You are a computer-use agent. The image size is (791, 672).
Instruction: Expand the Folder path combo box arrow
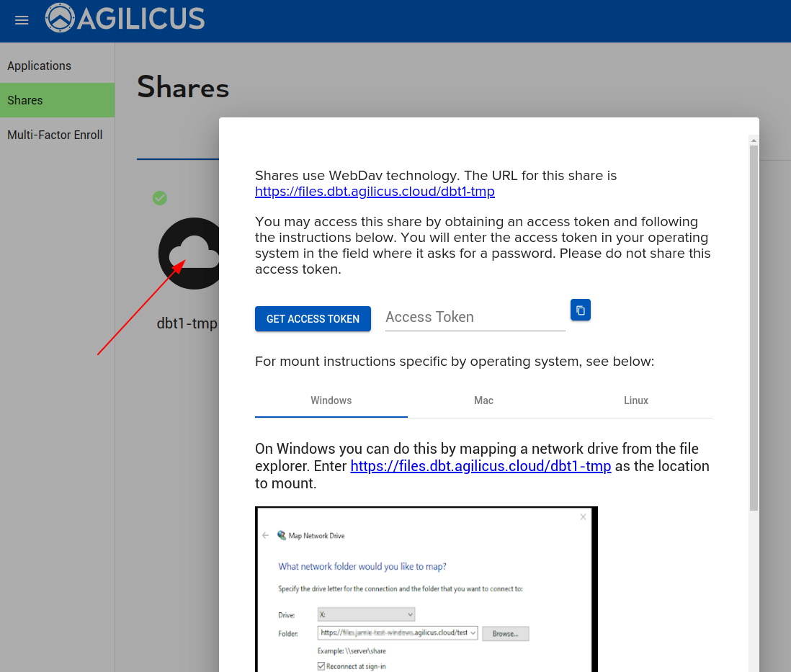tap(473, 633)
